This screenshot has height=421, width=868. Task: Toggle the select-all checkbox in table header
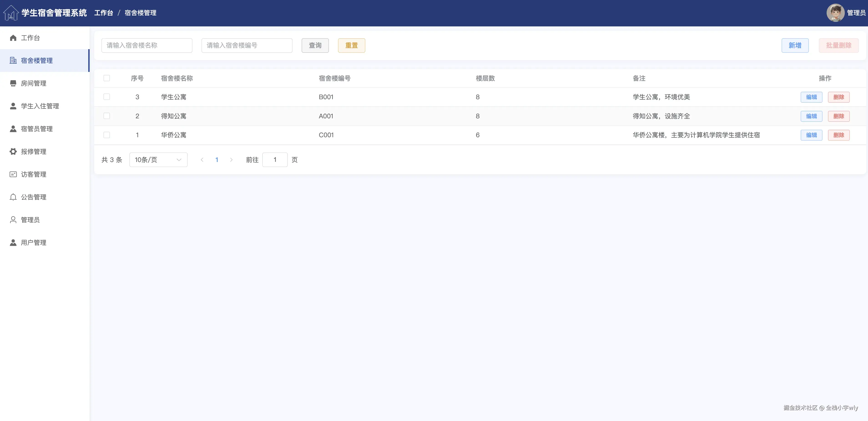(x=107, y=78)
